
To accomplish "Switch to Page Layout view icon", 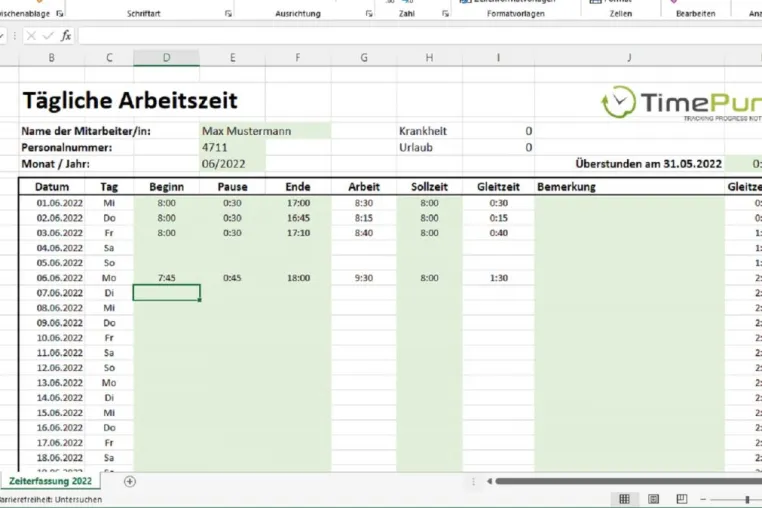I will (x=654, y=499).
